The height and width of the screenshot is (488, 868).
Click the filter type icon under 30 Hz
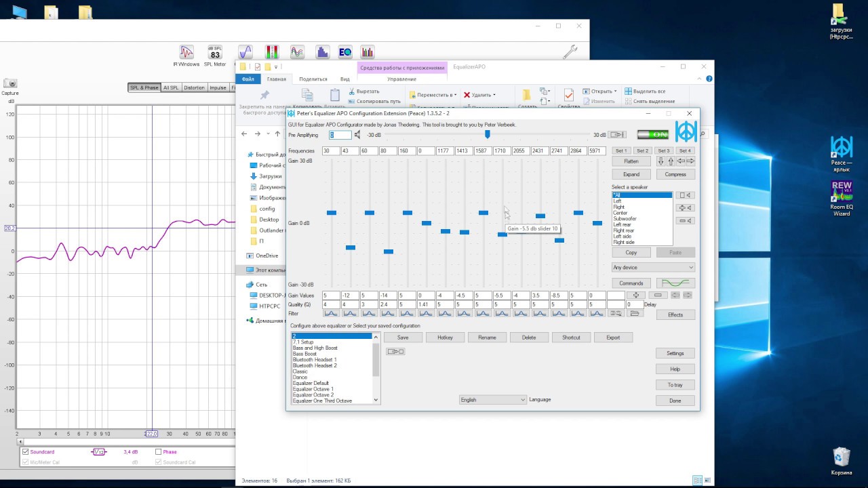coord(331,314)
